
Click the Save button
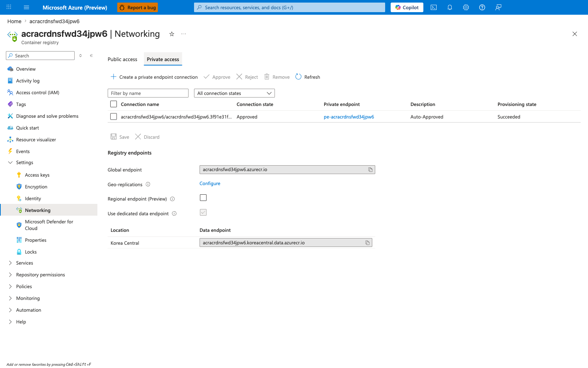(x=120, y=137)
